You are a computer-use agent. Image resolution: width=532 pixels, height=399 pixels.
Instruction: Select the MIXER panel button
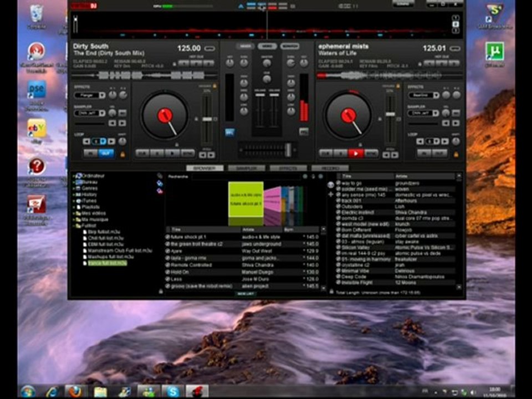tap(245, 46)
